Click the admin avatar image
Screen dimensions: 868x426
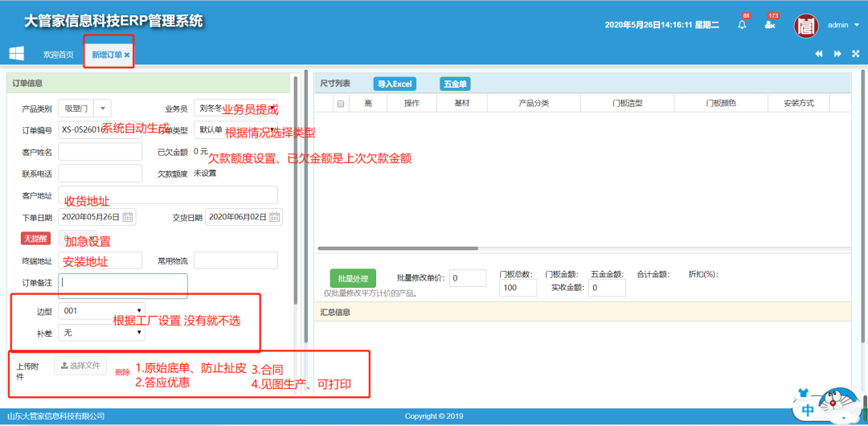(x=806, y=25)
